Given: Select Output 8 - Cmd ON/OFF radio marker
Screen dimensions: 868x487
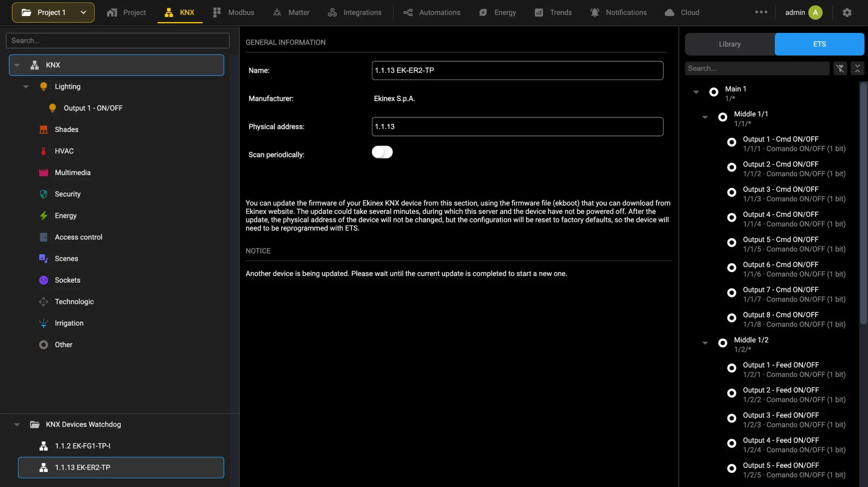Looking at the screenshot, I should coord(732,318).
